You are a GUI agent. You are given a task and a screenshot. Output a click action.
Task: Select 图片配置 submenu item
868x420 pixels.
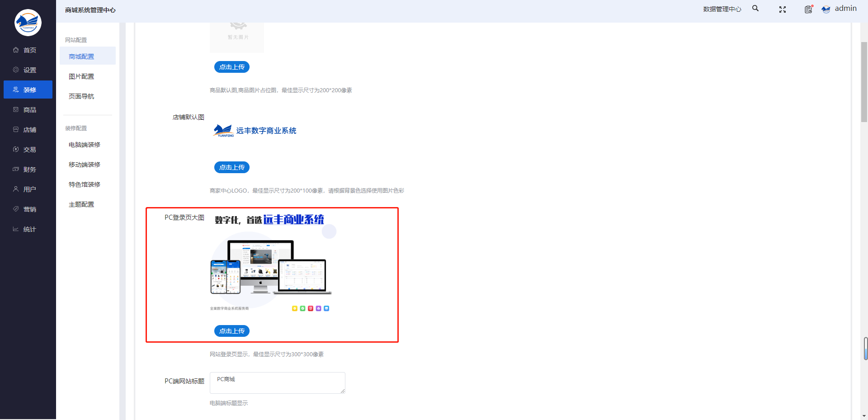[88, 76]
